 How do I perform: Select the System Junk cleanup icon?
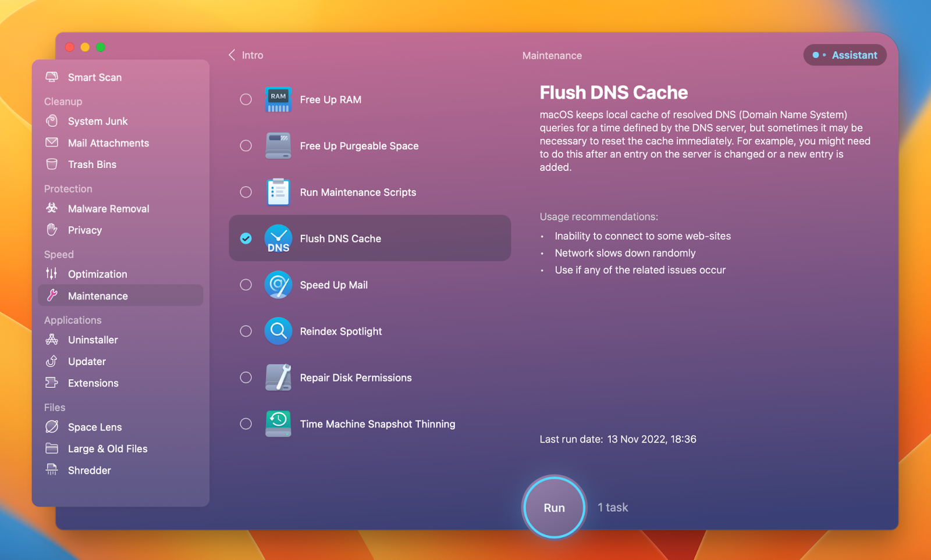tap(52, 121)
